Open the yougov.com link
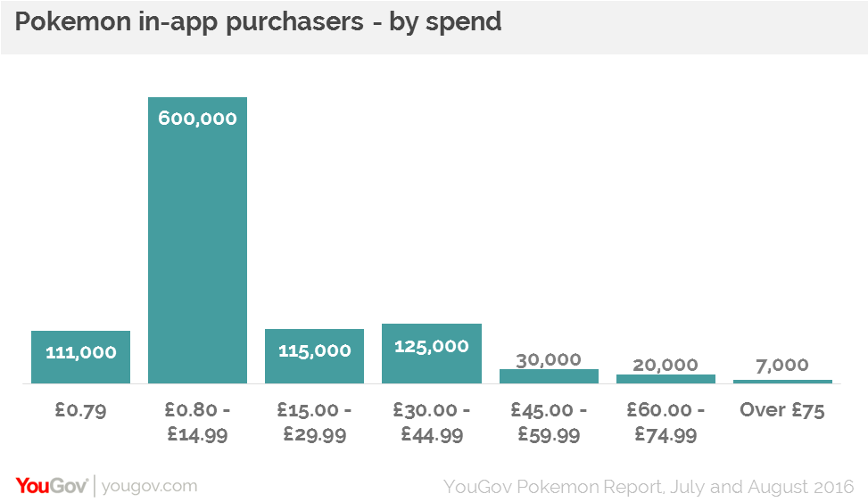868x502 pixels. tap(150, 486)
